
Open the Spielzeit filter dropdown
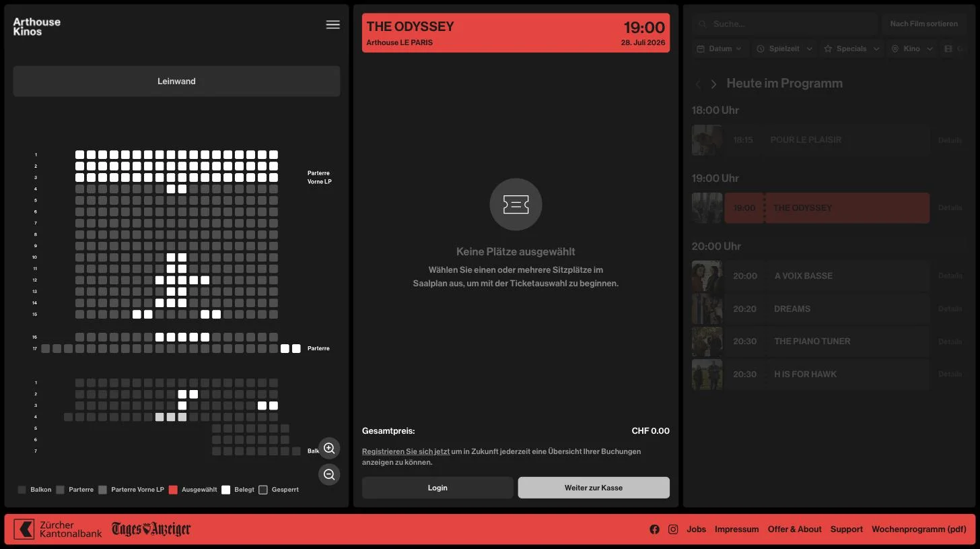(x=784, y=49)
